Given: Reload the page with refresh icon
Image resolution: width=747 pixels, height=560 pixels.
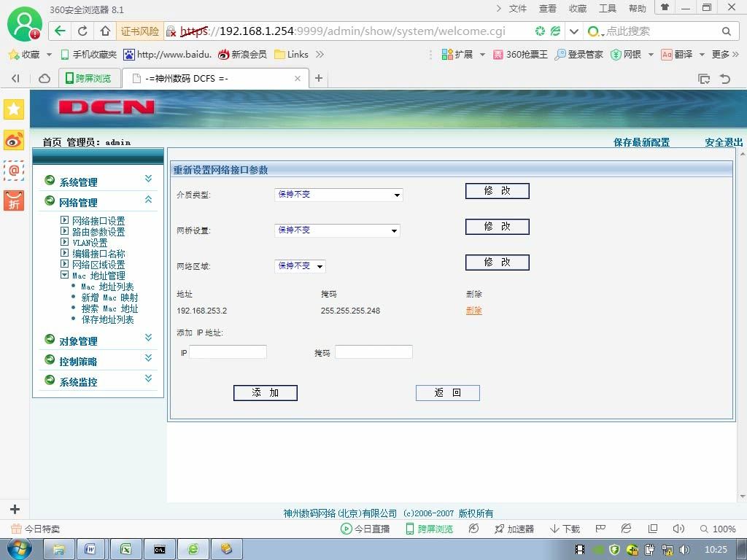Looking at the screenshot, I should point(82,31).
